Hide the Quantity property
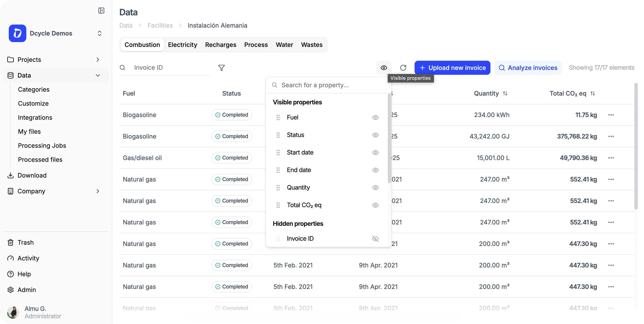 [375, 188]
